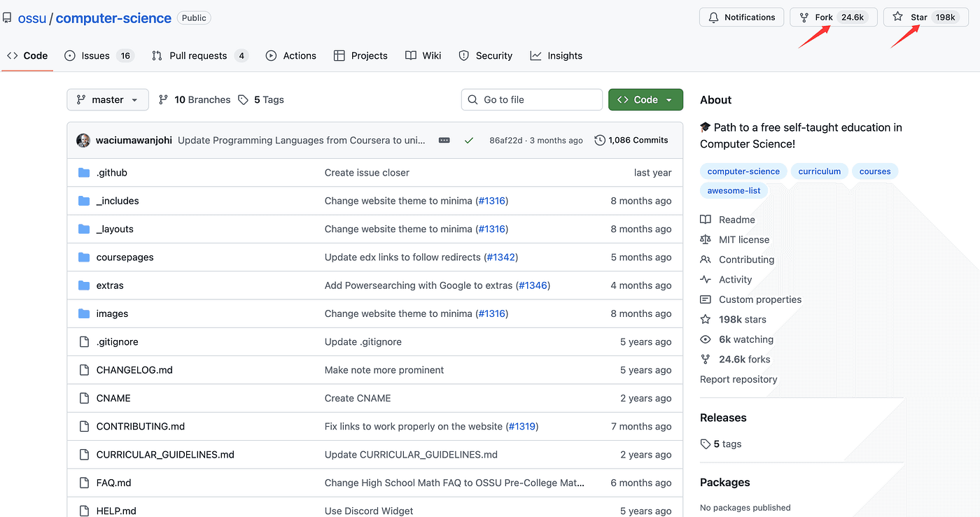Click the branches icon beside 10 Branches
980x517 pixels.
click(x=163, y=100)
